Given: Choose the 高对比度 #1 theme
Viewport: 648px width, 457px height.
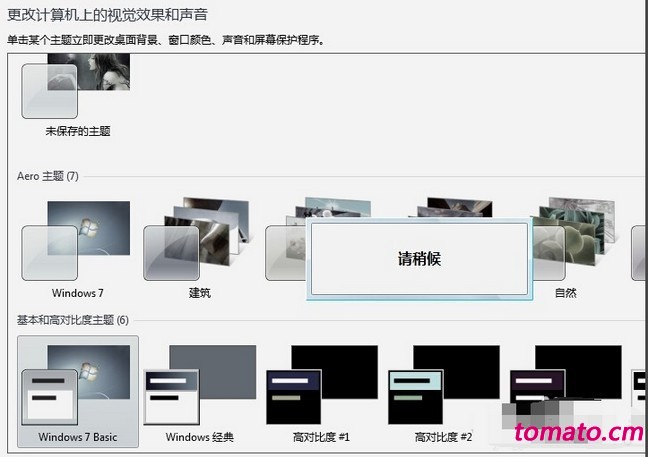Looking at the screenshot, I should pyautogui.click(x=322, y=385).
